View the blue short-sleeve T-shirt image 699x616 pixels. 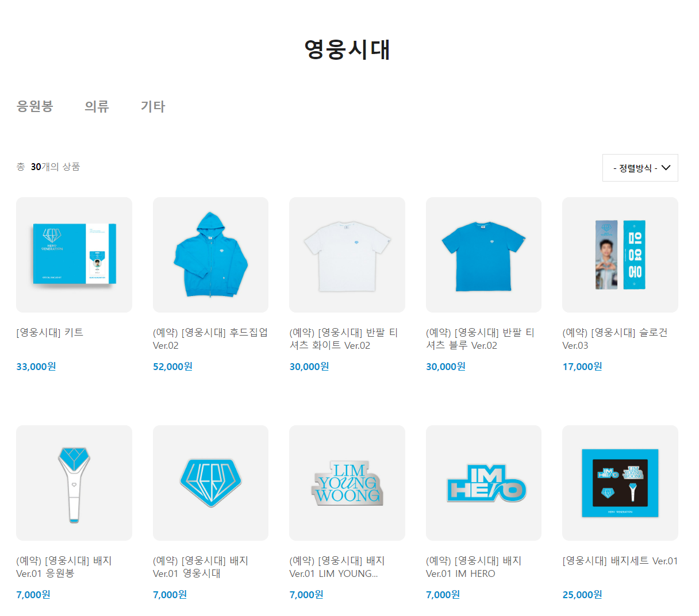coord(483,255)
